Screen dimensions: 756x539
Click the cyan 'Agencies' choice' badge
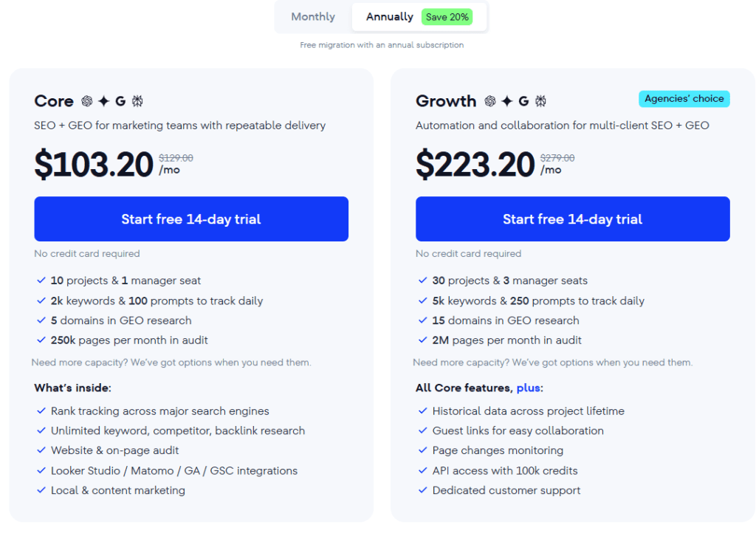point(684,97)
